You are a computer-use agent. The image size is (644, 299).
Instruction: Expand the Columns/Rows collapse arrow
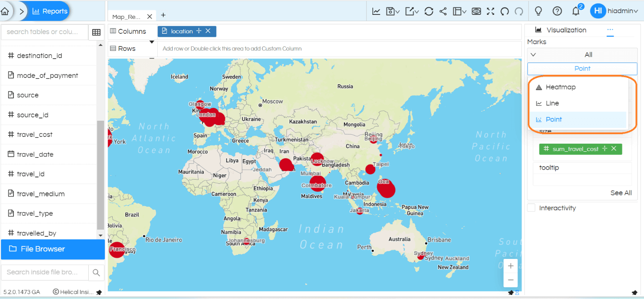(x=151, y=42)
